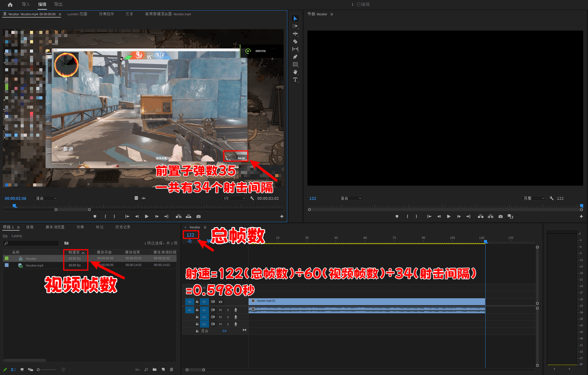This screenshot has width=588, height=375.
Task: Toggle A2 track lock
Action: tap(197, 317)
